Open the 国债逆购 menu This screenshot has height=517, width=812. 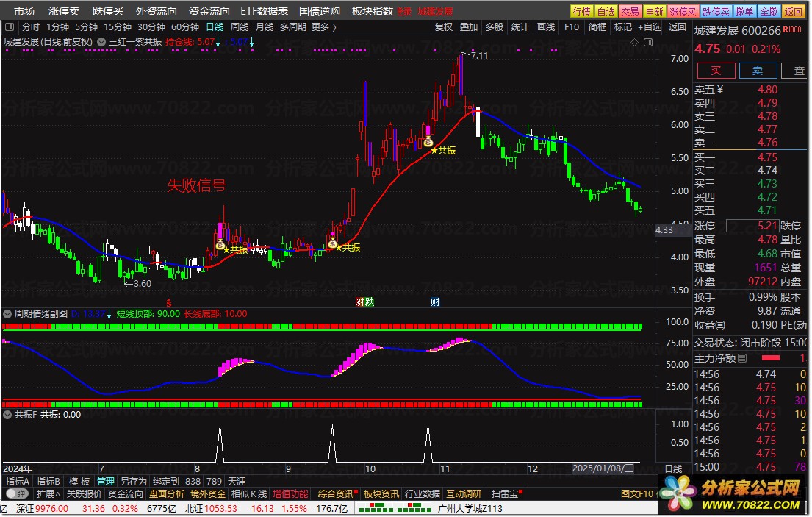(320, 11)
